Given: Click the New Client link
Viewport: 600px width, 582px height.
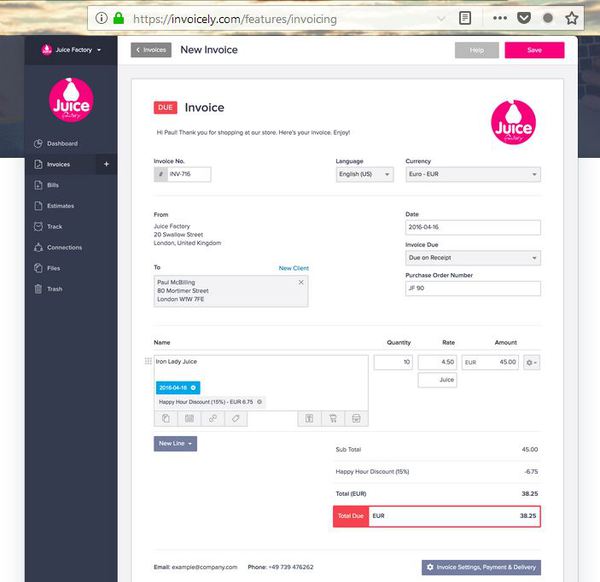Looking at the screenshot, I should tap(293, 268).
